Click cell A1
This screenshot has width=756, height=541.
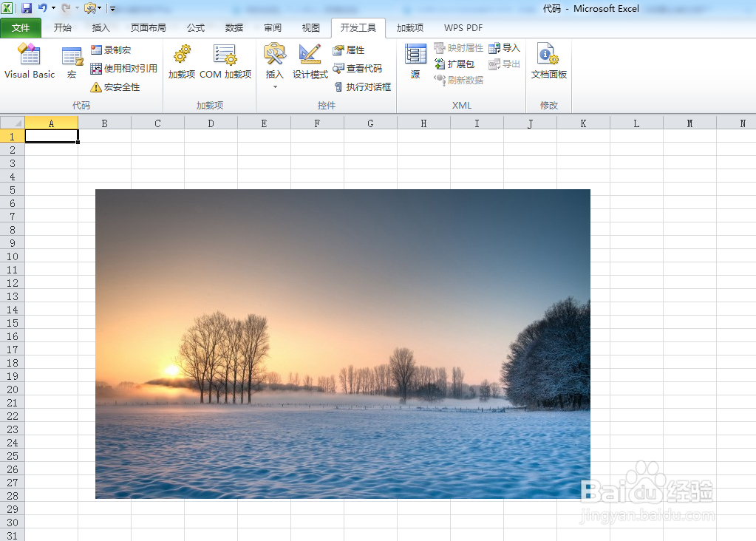click(x=52, y=137)
